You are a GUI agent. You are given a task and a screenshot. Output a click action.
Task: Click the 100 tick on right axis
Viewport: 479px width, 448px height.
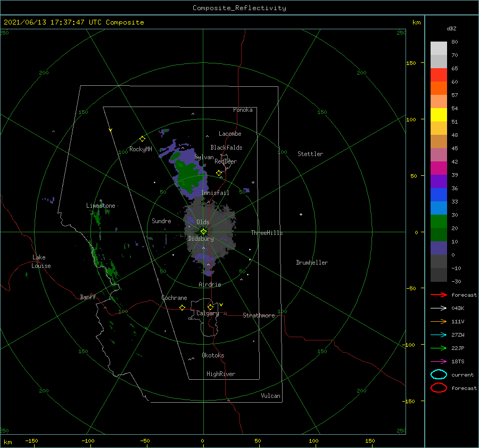tap(411, 119)
